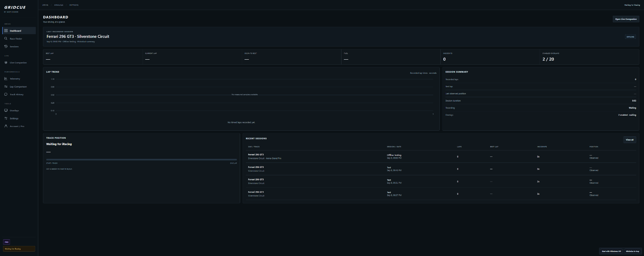Click the Live Companion broadcast icon

pos(6,63)
